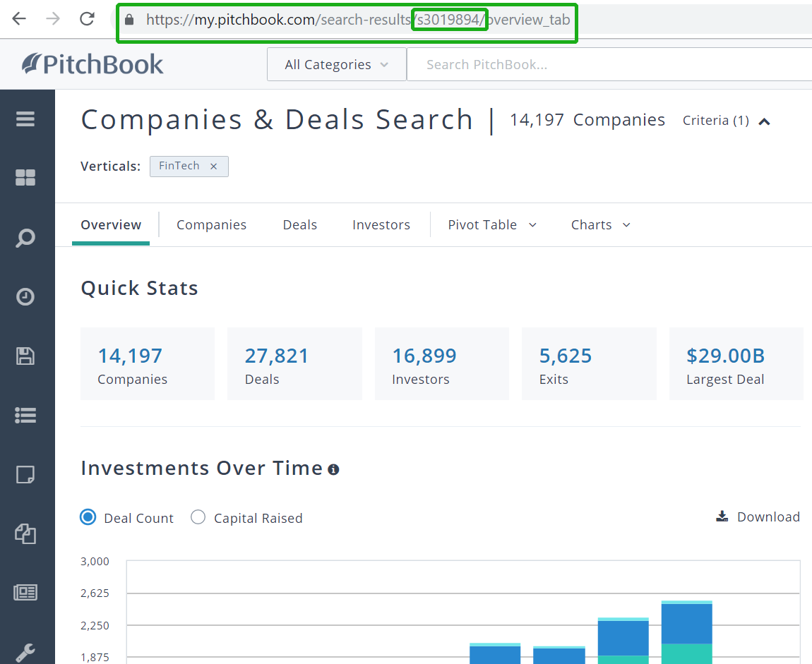
Task: Expand the Charts dropdown
Action: coord(600,224)
